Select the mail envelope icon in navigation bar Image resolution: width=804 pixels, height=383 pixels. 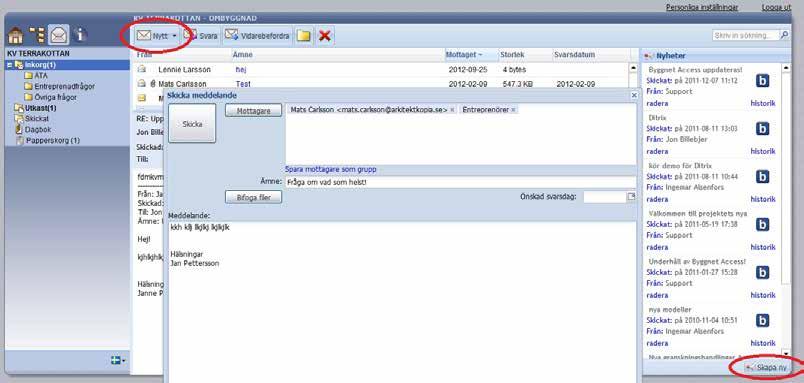[58, 35]
